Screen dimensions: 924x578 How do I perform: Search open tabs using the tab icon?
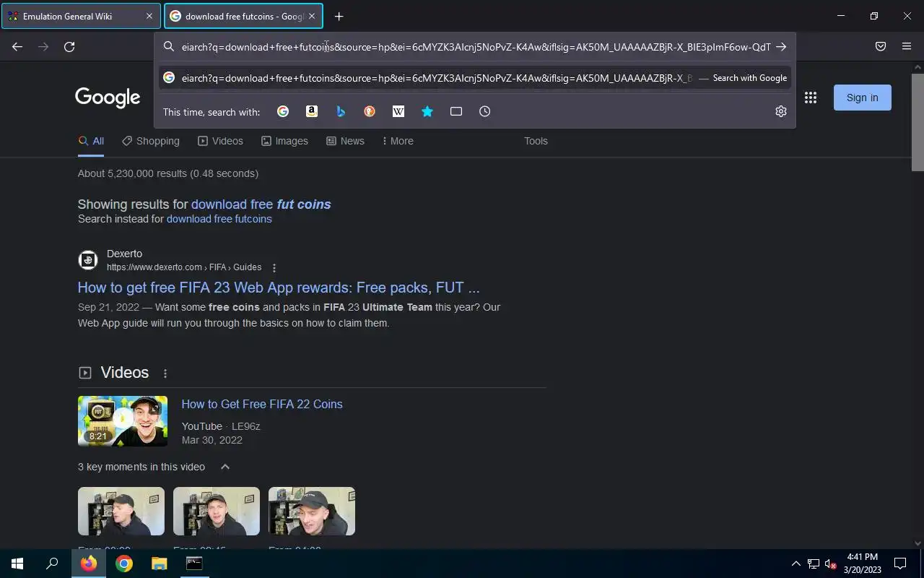(x=456, y=111)
